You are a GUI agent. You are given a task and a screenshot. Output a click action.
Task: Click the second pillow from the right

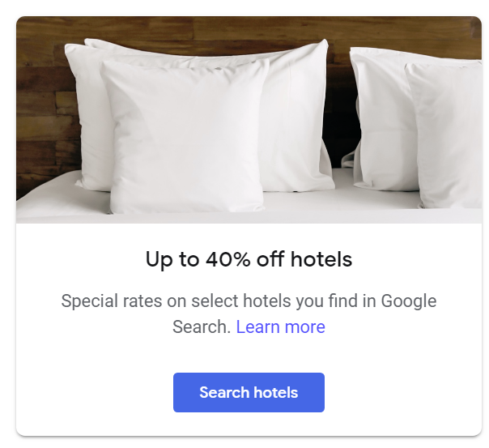[x=382, y=118]
